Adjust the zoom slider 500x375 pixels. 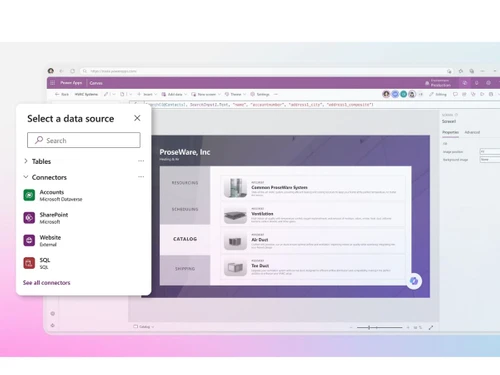(379, 328)
